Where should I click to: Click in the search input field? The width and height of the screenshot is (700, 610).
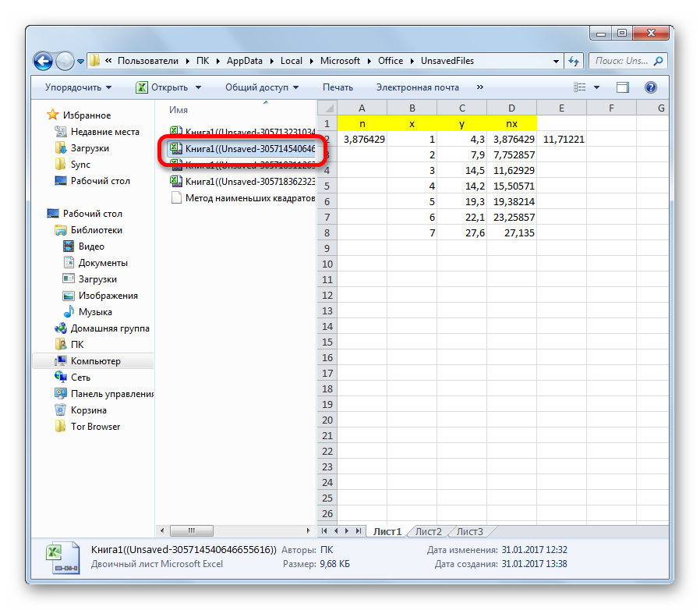[x=624, y=61]
